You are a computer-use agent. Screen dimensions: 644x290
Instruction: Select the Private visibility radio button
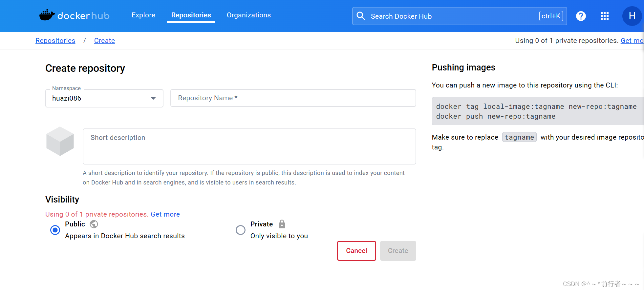coord(241,230)
